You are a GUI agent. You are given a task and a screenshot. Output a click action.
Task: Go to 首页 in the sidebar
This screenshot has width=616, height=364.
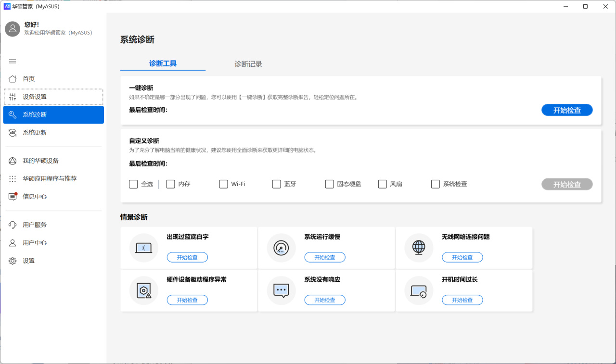tap(53, 79)
